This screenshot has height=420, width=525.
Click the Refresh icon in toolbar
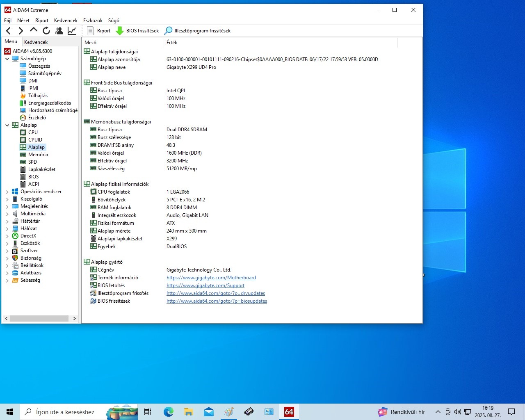46,31
